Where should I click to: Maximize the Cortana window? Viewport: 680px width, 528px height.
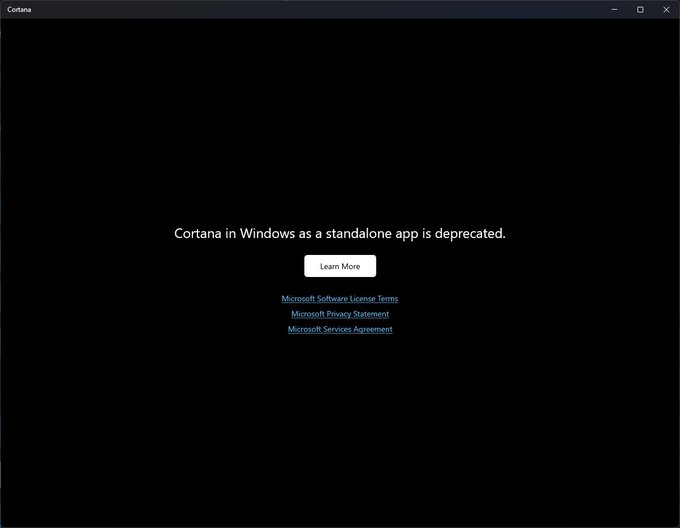tap(640, 9)
